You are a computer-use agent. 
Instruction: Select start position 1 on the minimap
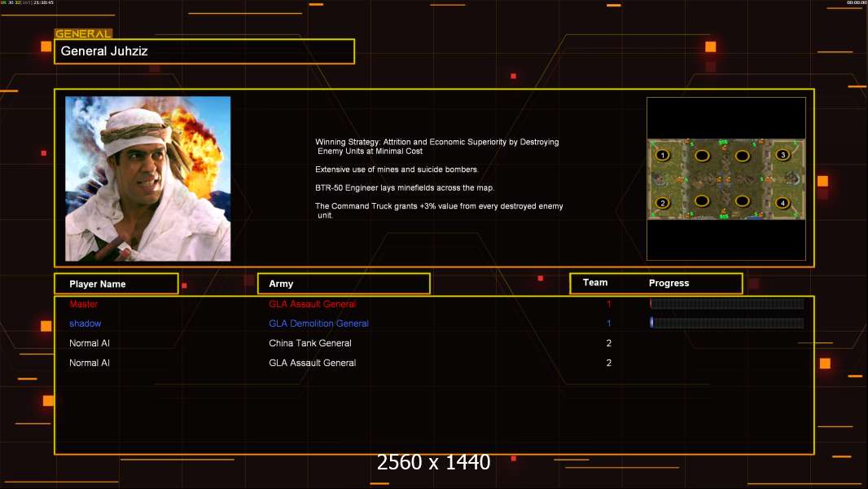[x=663, y=155]
